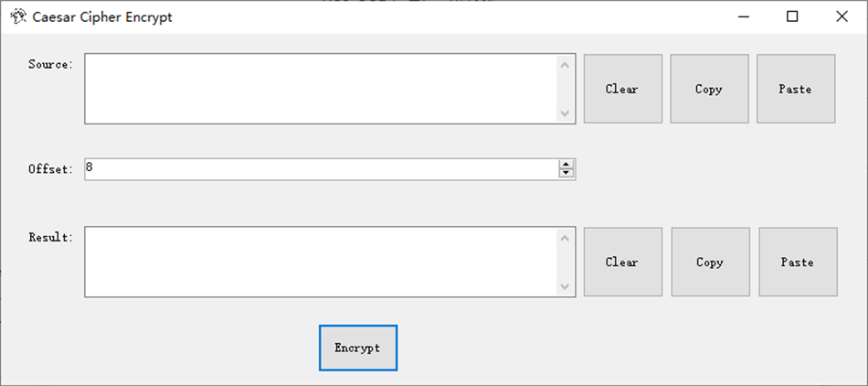Paste into the Result field
Image resolution: width=868 pixels, height=386 pixels.
pos(797,262)
